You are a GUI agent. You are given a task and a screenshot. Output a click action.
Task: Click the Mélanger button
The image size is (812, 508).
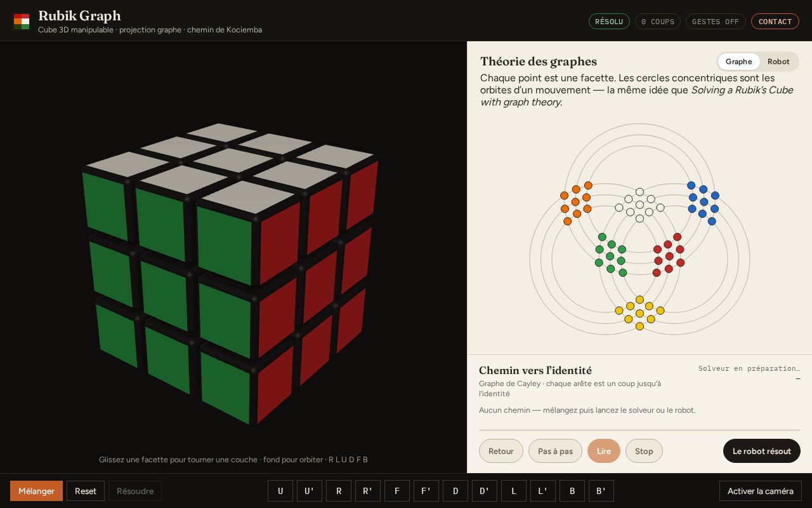coord(36,491)
